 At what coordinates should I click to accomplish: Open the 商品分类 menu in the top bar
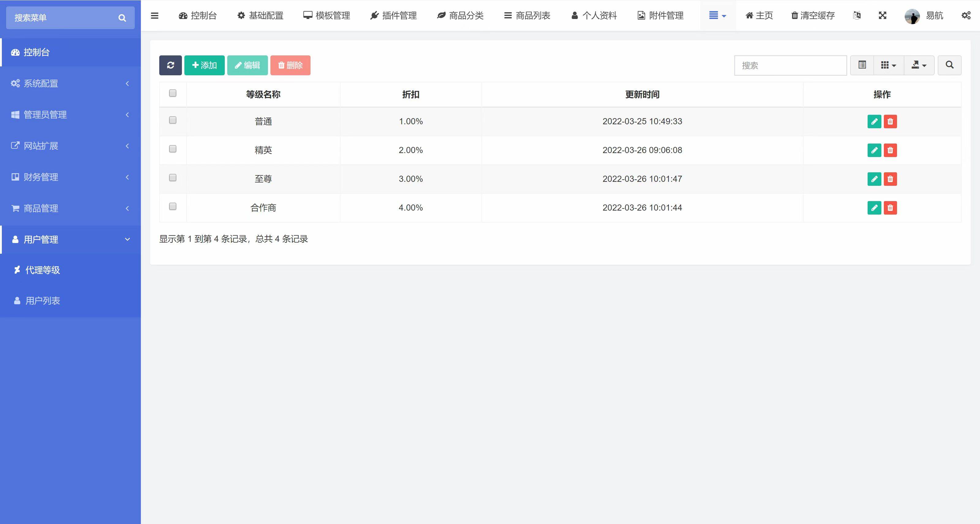[461, 16]
